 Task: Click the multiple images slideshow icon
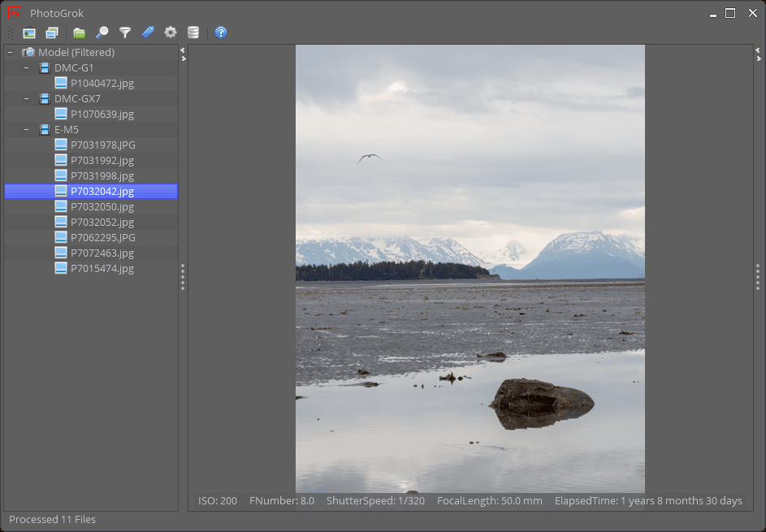[52, 32]
